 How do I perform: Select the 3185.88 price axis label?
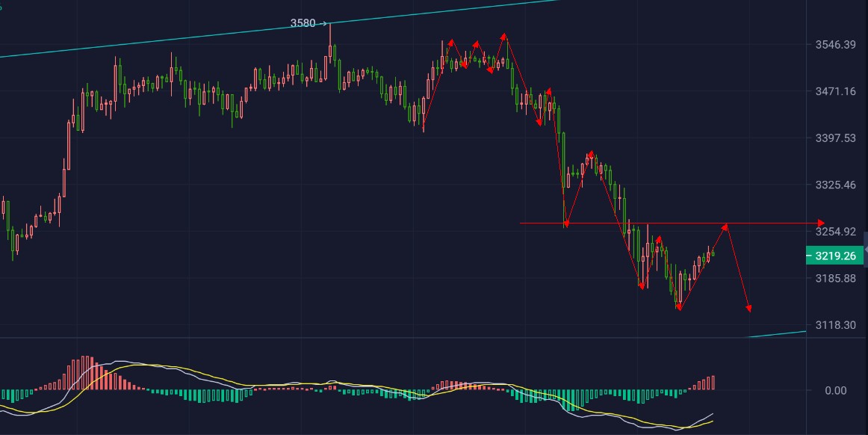pyautogui.click(x=835, y=278)
